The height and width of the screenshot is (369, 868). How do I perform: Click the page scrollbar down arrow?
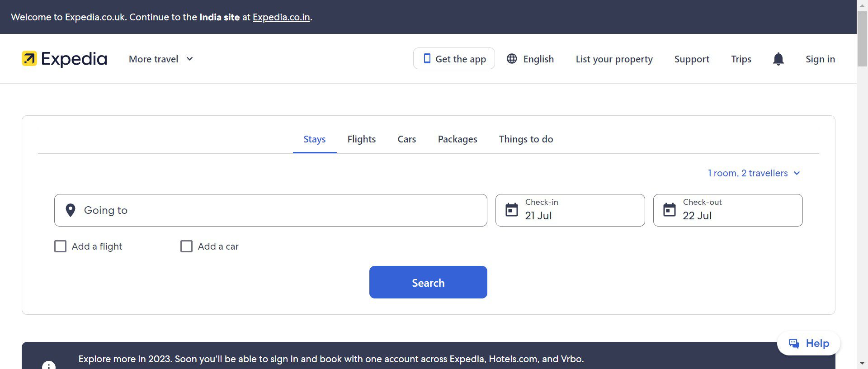[x=862, y=363]
